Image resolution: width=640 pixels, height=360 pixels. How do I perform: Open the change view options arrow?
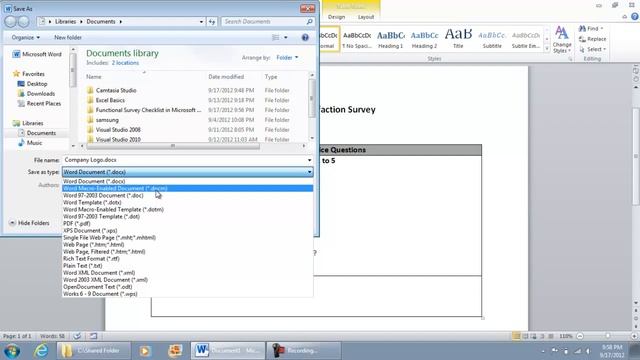[286, 37]
